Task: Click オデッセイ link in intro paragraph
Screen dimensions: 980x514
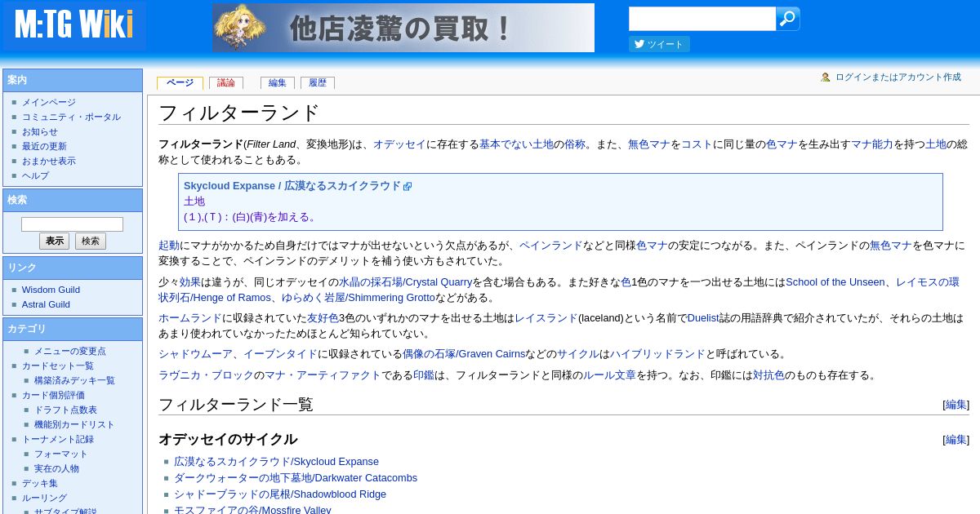Action: coord(399,144)
